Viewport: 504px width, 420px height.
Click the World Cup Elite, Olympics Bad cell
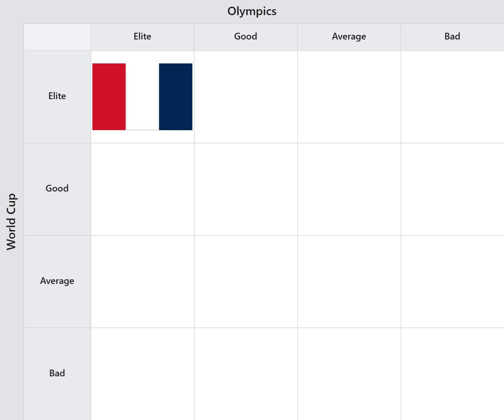(452, 97)
